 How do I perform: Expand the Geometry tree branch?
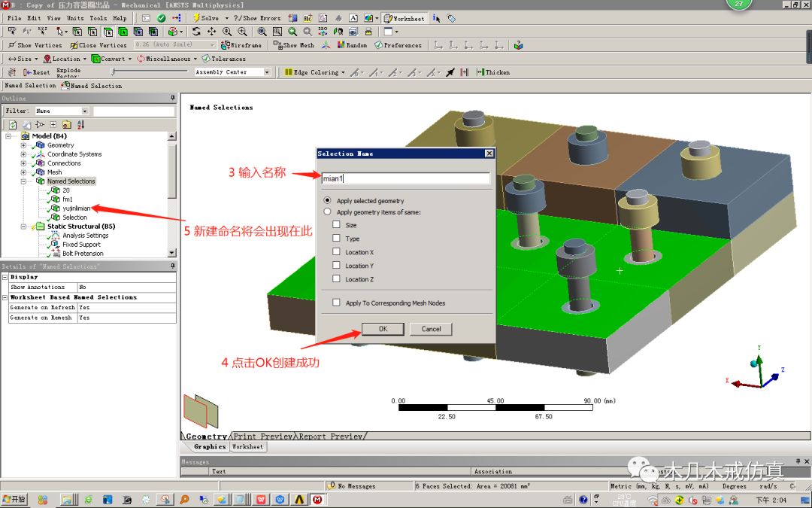pos(23,145)
